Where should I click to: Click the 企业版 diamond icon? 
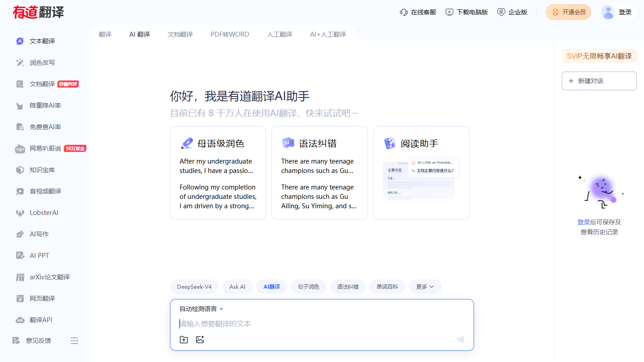click(501, 12)
